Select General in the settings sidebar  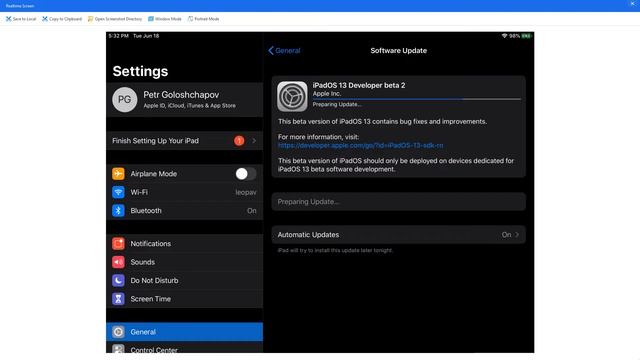click(x=184, y=332)
